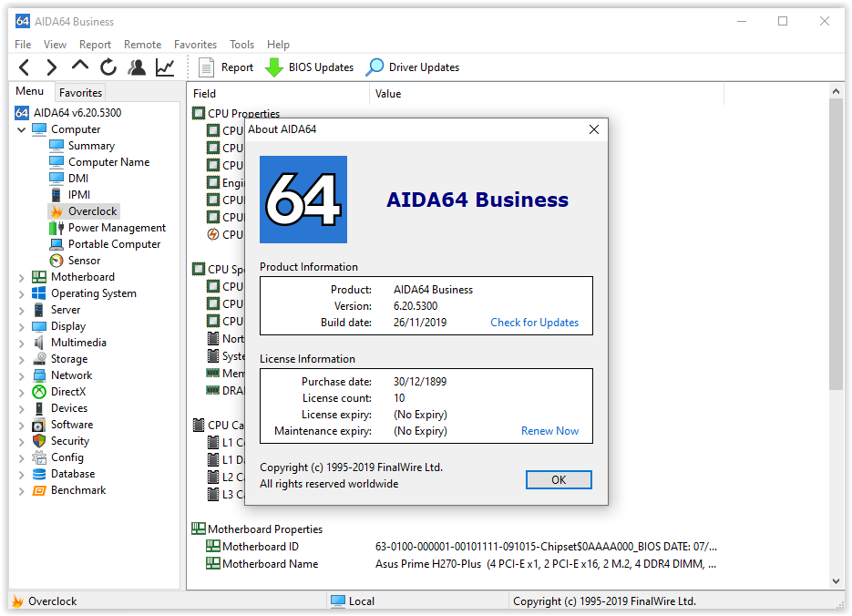
Task: Open the Sensor page
Action: pos(84,261)
